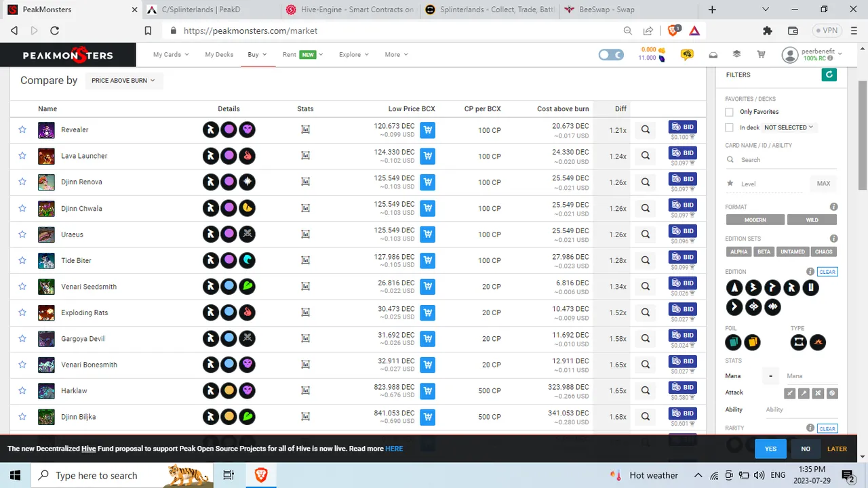Click the Format info icon
868x488 pixels.
click(x=833, y=207)
